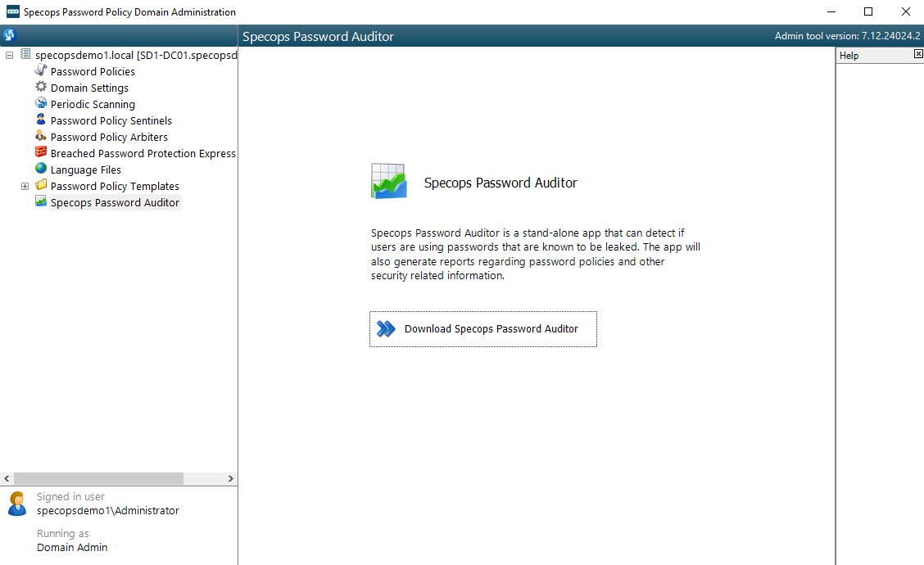Click the specopsdemo1\Administrator user text
924x565 pixels.
tap(108, 511)
